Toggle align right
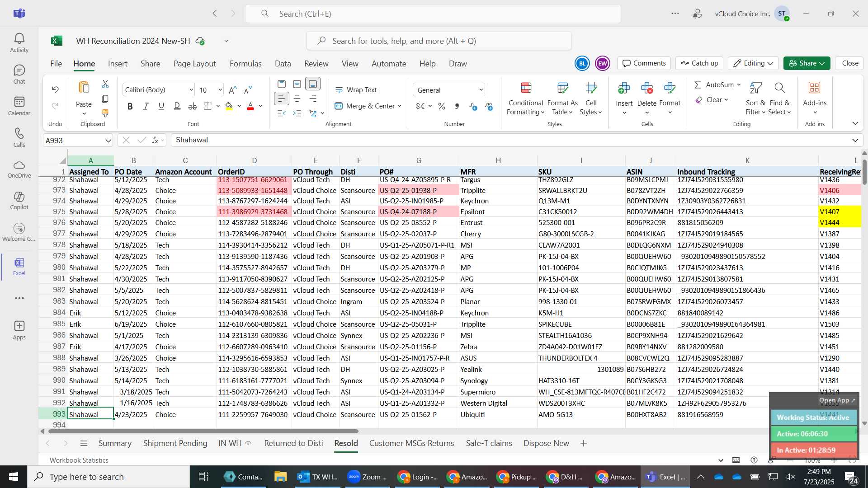The height and width of the screenshot is (488, 868). coord(313,99)
